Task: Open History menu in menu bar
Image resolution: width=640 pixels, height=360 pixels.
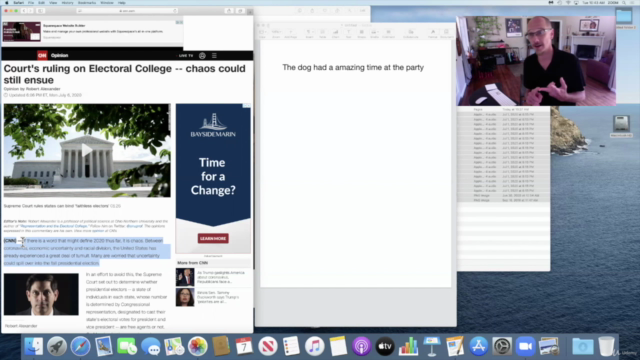Action: [x=67, y=2]
